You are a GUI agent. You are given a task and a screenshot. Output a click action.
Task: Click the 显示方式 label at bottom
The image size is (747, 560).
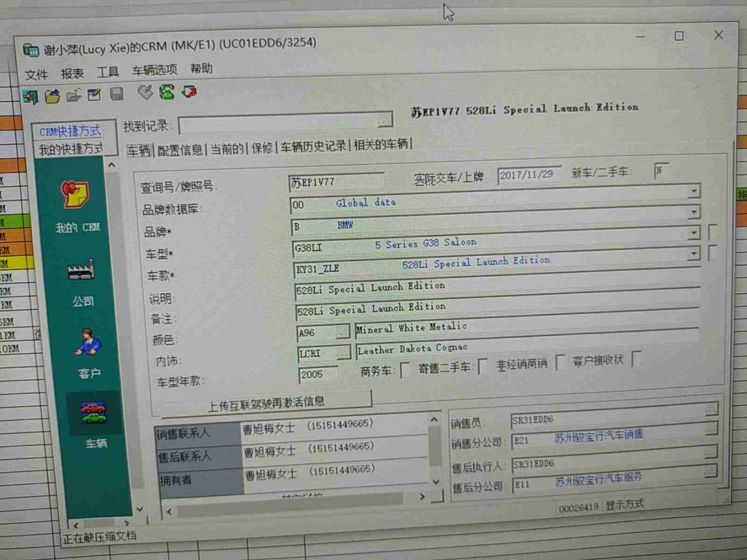[624, 505]
